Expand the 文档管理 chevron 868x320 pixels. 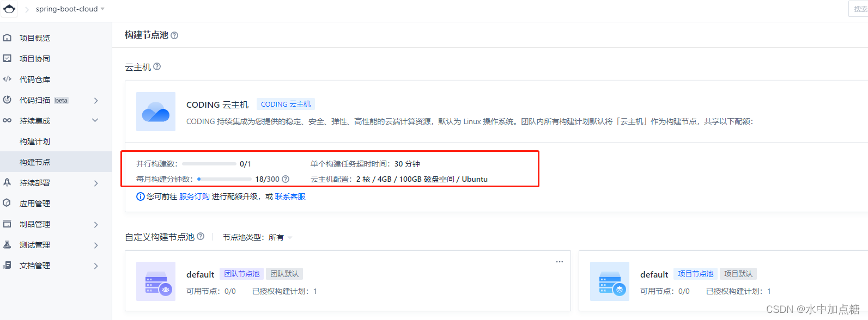click(96, 266)
